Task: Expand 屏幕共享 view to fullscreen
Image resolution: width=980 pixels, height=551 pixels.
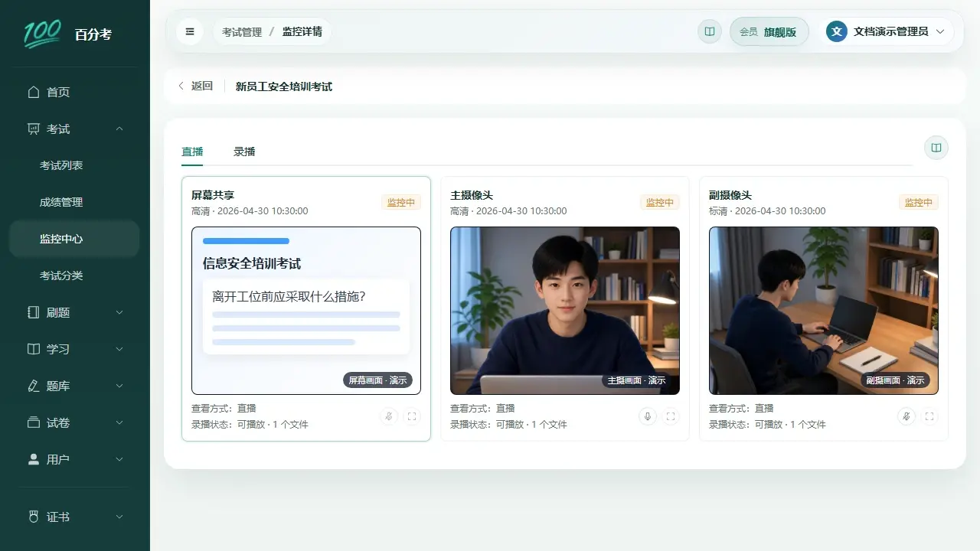Action: point(412,416)
